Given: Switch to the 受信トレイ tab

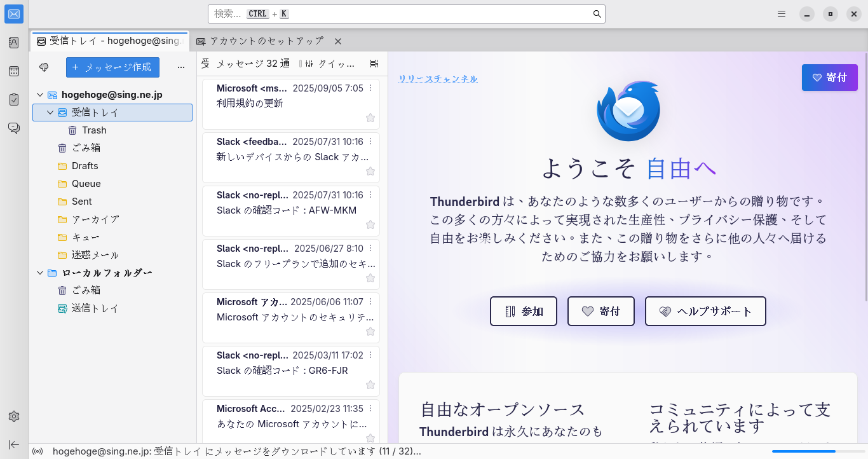Looking at the screenshot, I should coord(110,41).
